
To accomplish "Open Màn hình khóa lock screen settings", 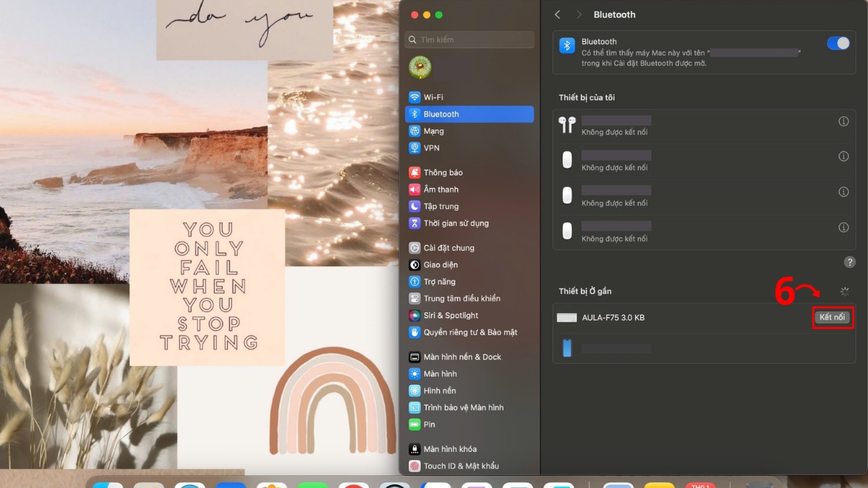I will [469, 449].
